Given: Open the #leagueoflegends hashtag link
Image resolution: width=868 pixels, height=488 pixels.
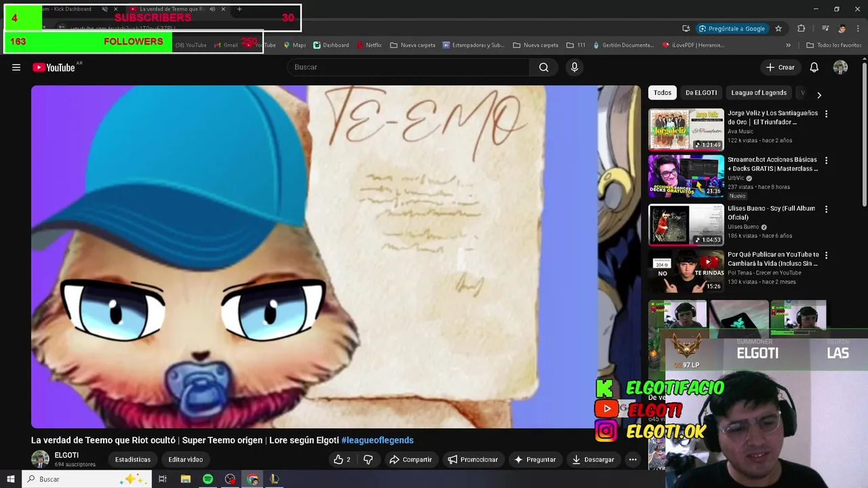Looking at the screenshot, I should [x=377, y=440].
